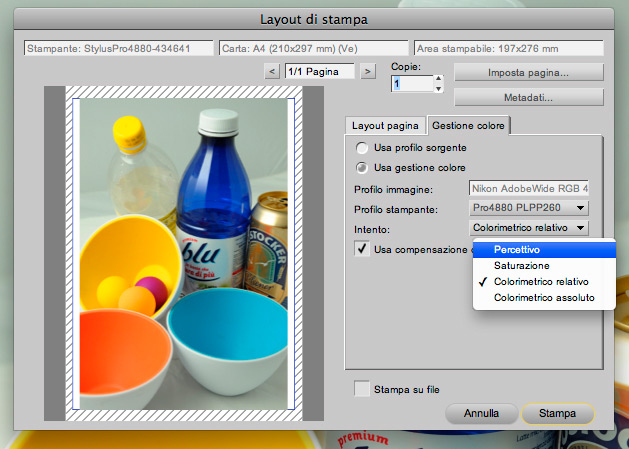
Task: Go to next page with > button
Action: tap(368, 72)
